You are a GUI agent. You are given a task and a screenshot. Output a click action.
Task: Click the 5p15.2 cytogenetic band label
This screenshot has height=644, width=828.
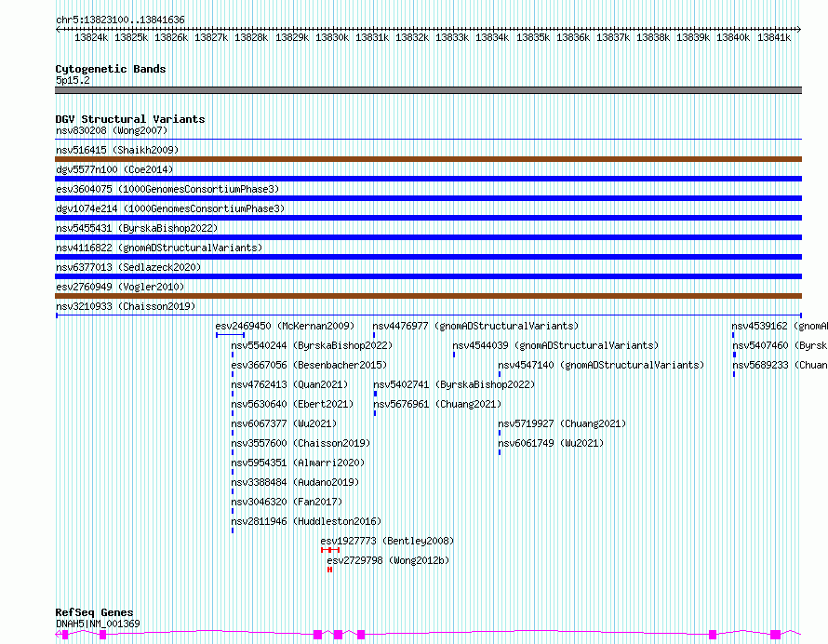73,80
